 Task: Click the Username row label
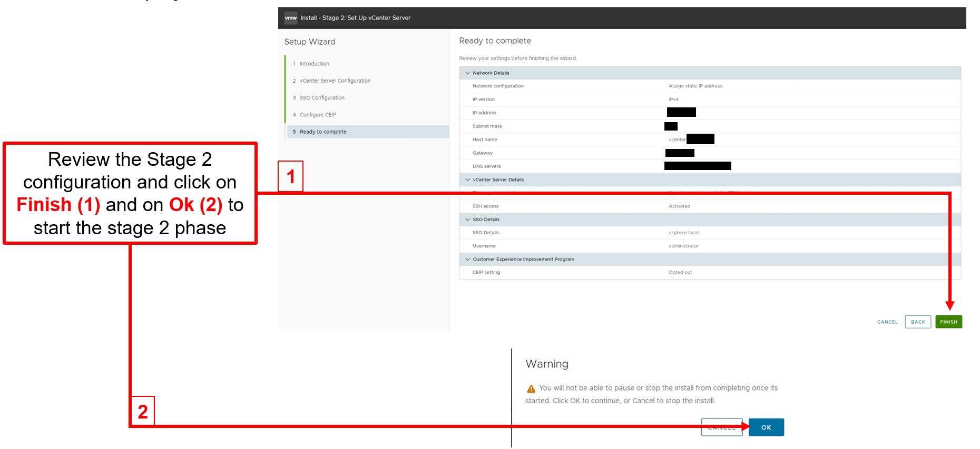click(x=484, y=246)
